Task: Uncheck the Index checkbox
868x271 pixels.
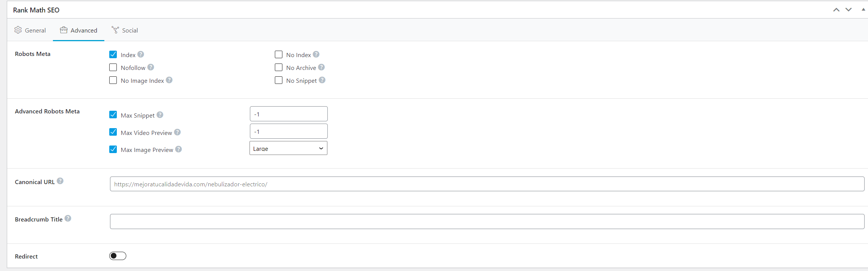Action: (113, 54)
